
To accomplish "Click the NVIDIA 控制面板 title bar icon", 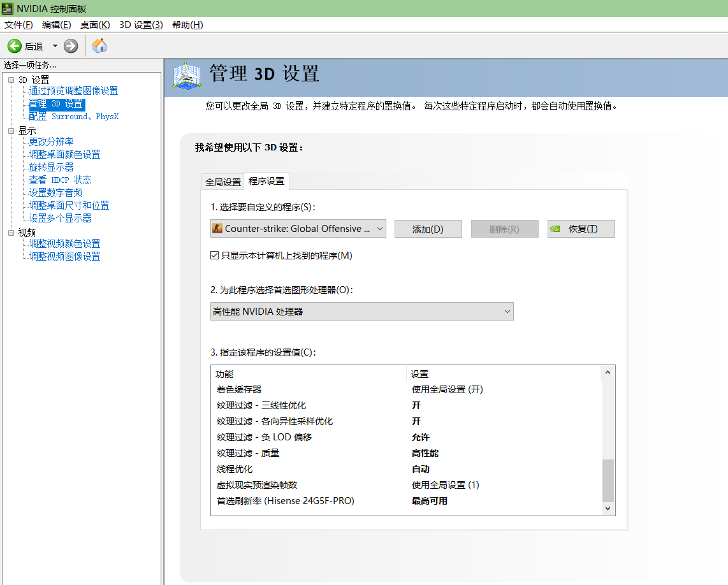I will click(6, 8).
